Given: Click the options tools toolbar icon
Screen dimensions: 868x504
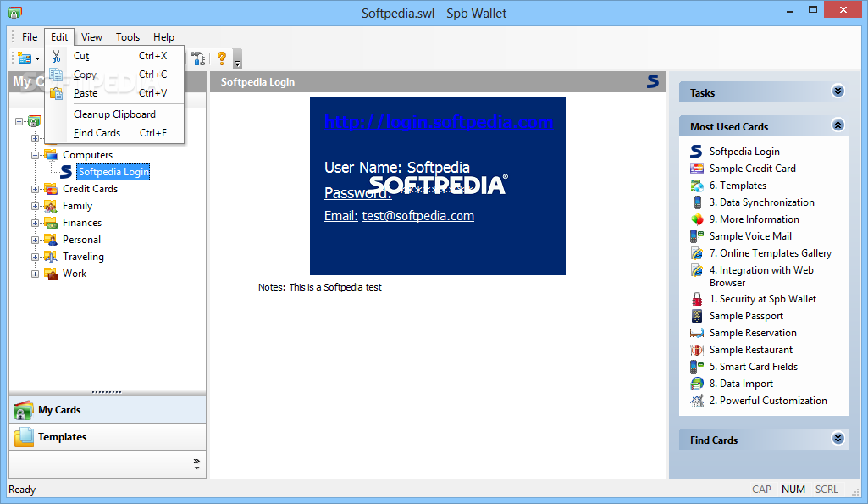Looking at the screenshot, I should tap(198, 58).
